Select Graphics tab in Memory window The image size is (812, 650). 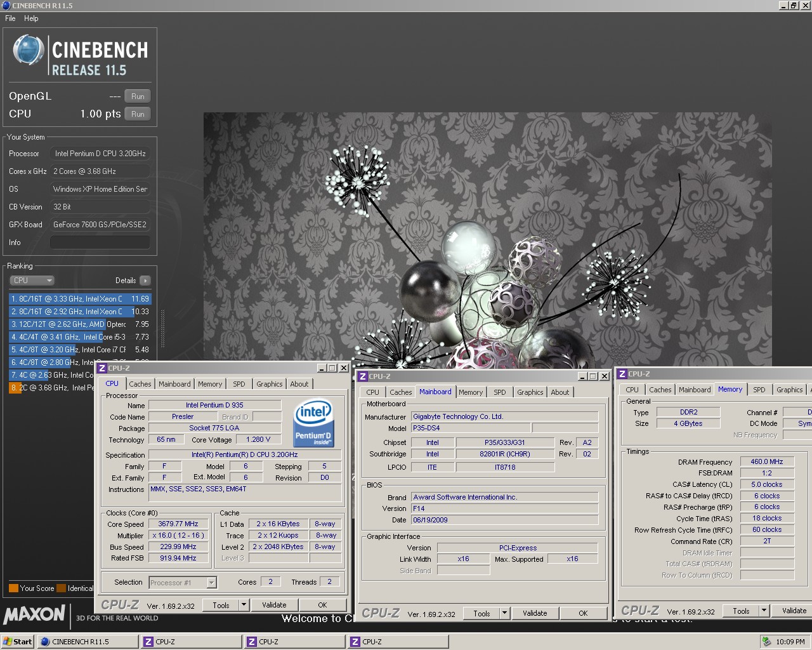click(x=790, y=390)
